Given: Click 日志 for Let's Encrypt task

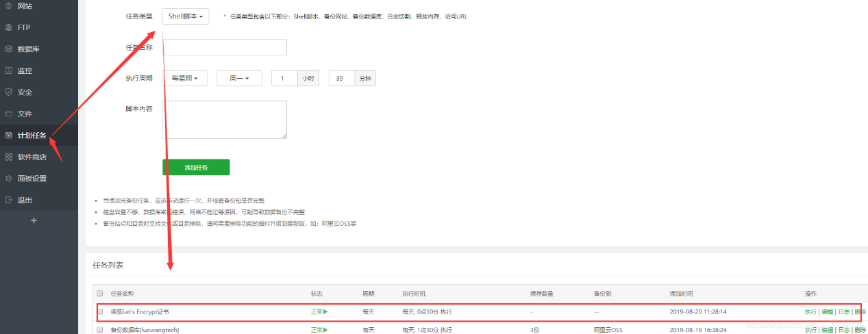Looking at the screenshot, I should [x=844, y=311].
